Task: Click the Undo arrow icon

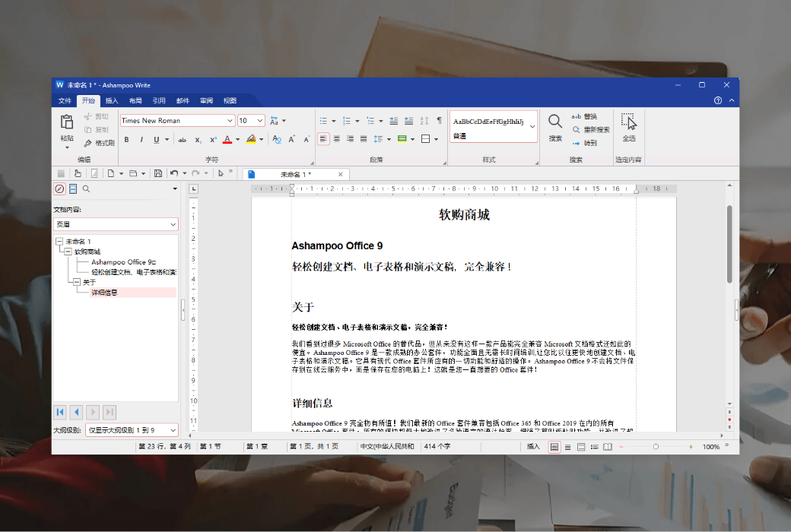Action: coord(174,173)
